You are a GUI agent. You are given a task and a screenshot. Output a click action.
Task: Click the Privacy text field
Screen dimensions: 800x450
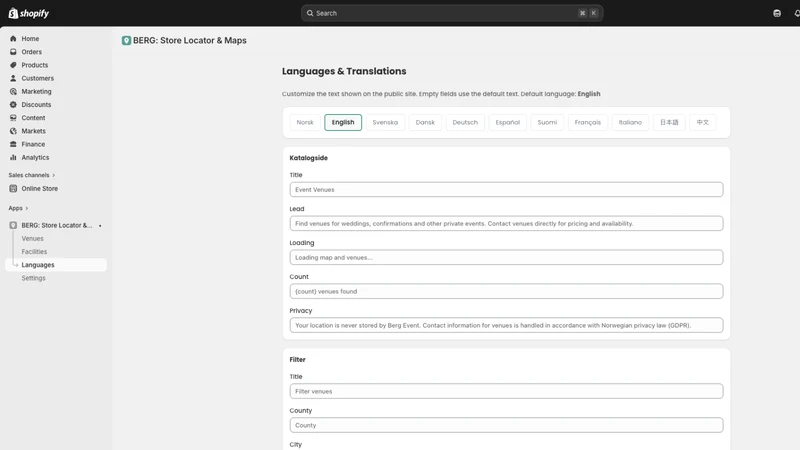[506, 325]
